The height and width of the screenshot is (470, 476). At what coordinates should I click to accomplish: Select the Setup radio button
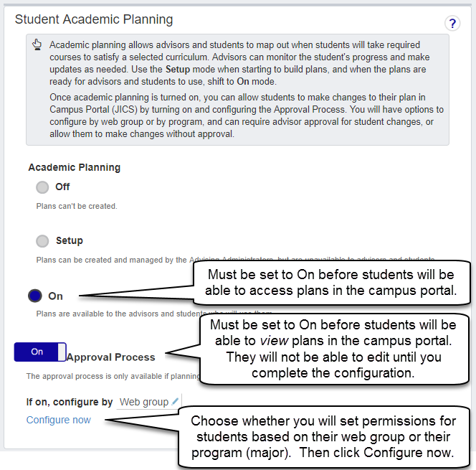tap(42, 241)
